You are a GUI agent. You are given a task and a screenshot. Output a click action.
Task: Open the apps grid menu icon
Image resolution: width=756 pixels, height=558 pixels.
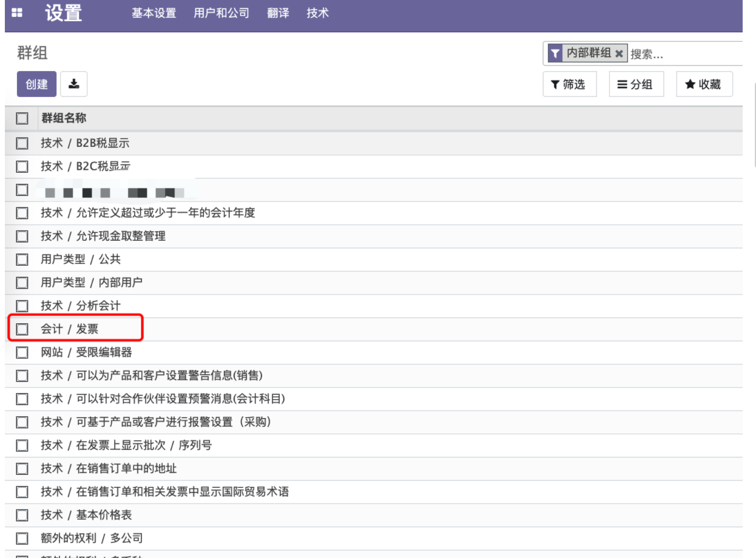pyautogui.click(x=18, y=13)
